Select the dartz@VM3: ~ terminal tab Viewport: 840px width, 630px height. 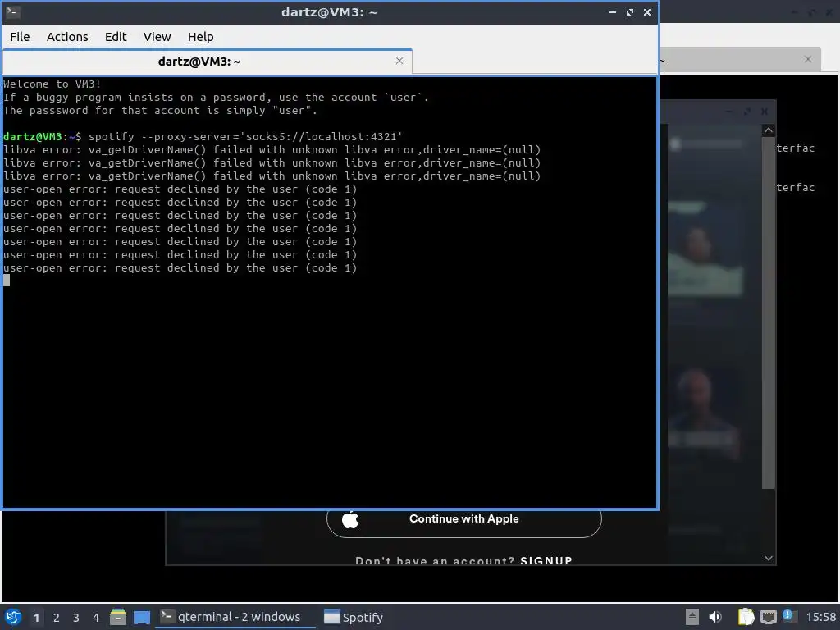coord(199,62)
